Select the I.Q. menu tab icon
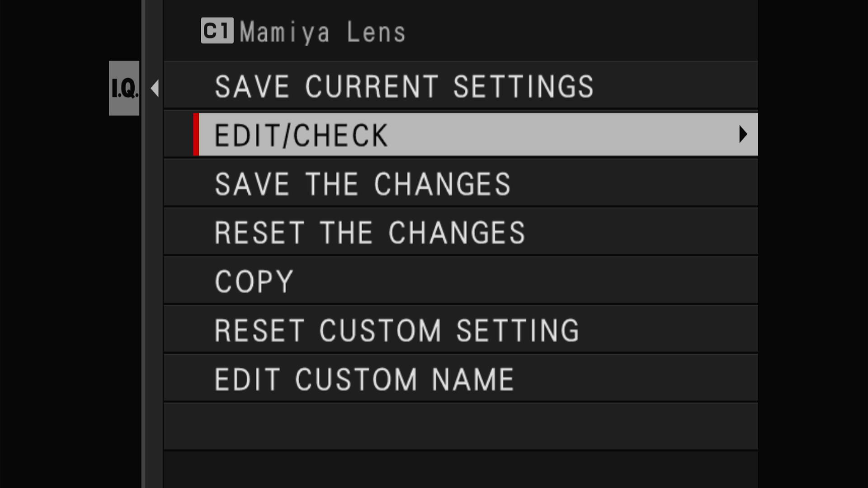Screen dimensions: 868x488 tap(124, 88)
